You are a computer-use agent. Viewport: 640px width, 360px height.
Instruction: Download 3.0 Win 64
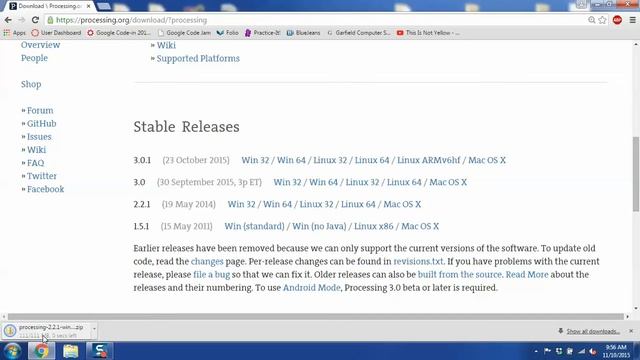point(323,182)
